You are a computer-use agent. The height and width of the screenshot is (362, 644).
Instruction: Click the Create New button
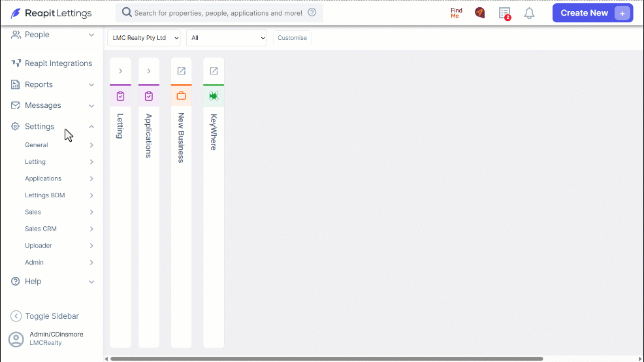coord(592,12)
